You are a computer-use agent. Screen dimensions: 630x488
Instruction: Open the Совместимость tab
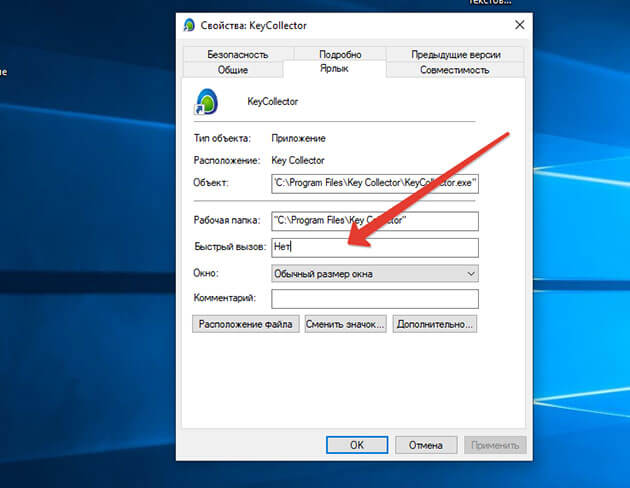pos(455,70)
